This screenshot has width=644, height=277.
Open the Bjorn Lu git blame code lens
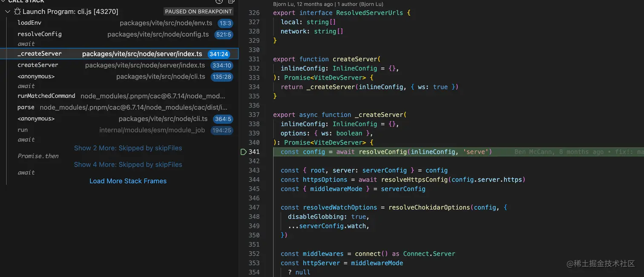328,4
